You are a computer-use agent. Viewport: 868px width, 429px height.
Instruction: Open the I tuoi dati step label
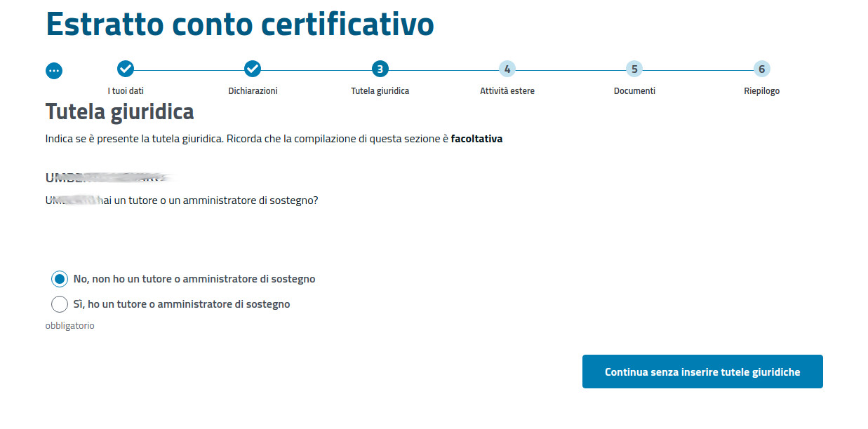126,91
